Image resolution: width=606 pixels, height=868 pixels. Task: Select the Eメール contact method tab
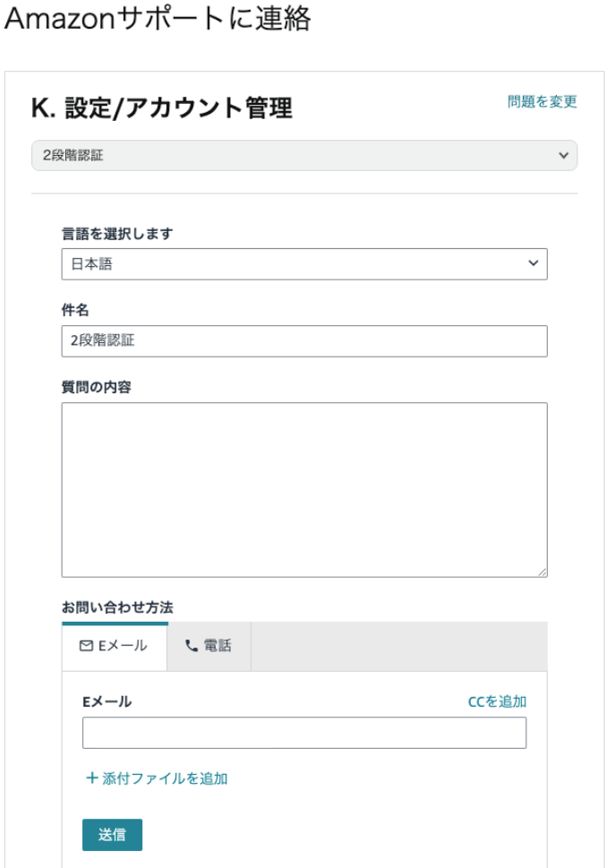(115, 646)
